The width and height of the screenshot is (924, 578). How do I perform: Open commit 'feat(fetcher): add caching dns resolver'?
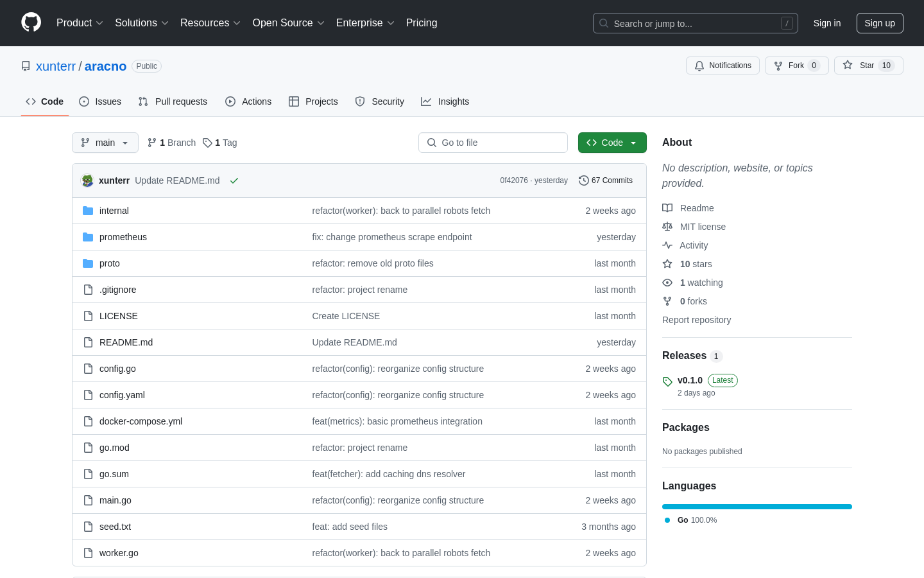tap(389, 474)
